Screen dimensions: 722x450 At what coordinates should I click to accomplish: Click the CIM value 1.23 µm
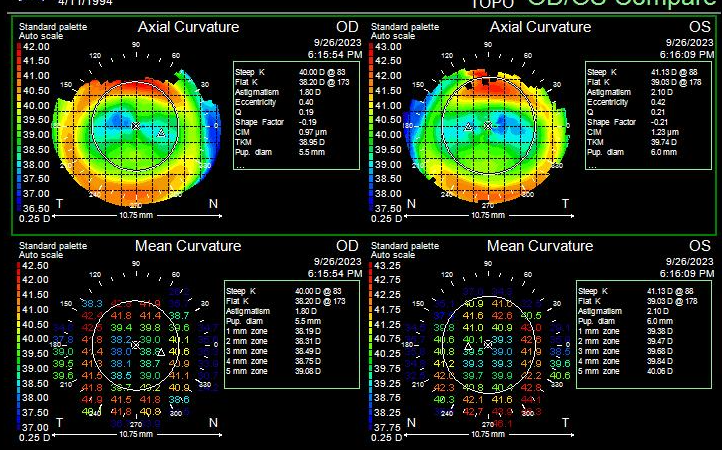pos(665,132)
